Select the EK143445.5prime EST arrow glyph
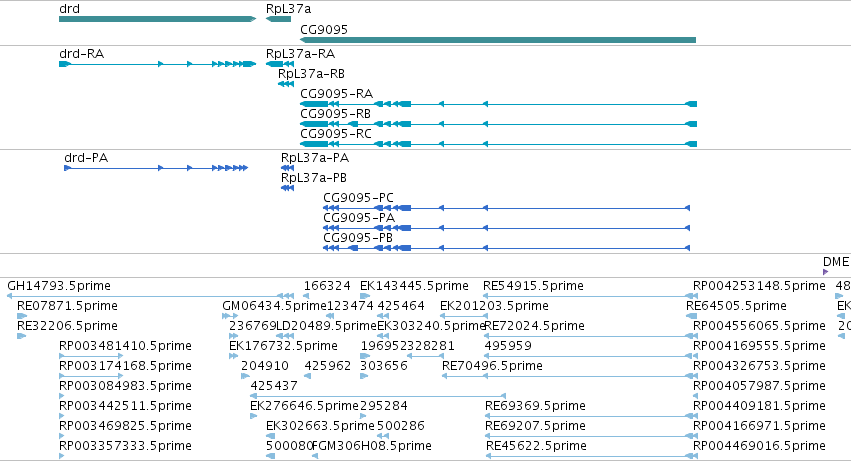851x461 pixels. click(x=365, y=296)
